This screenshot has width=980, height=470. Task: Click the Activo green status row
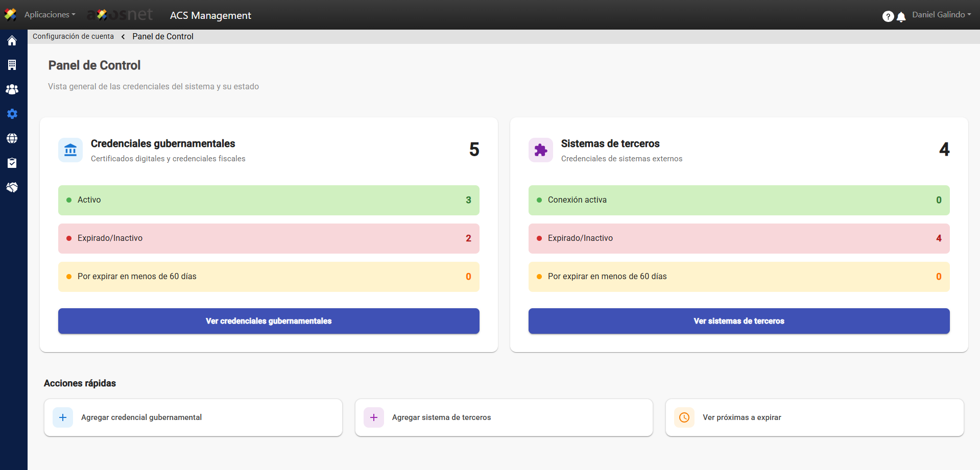click(269, 200)
